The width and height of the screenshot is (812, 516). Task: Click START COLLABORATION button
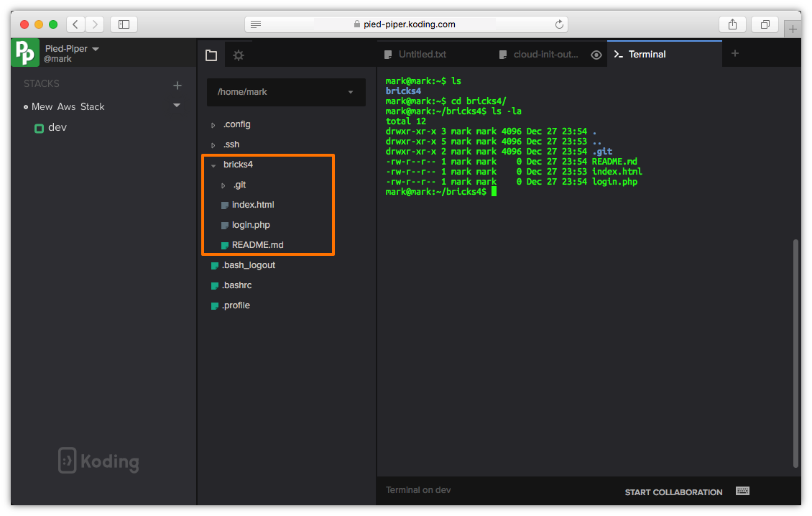(673, 492)
